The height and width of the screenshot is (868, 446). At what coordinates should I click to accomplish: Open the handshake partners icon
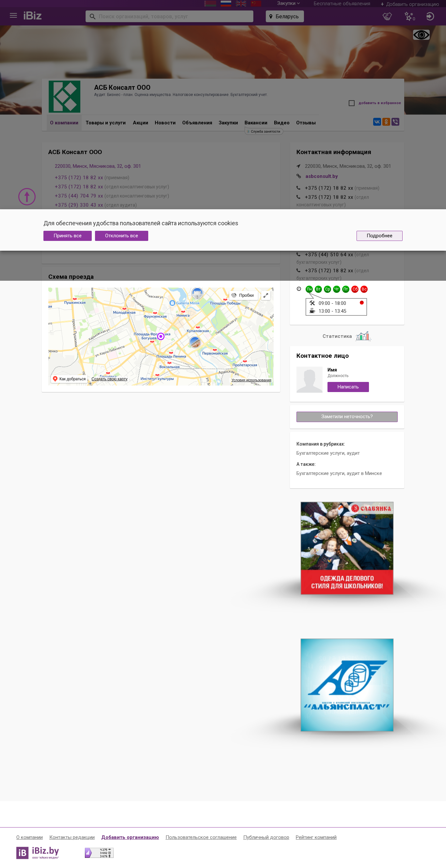[387, 16]
